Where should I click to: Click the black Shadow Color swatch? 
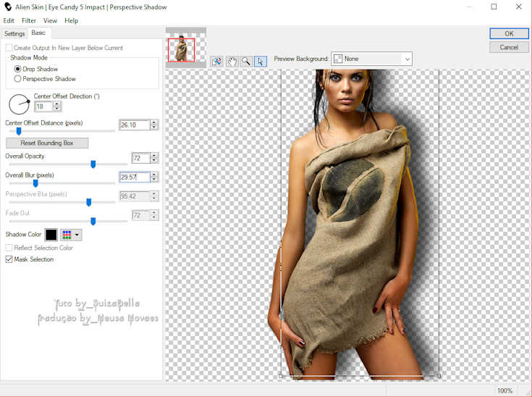51,235
